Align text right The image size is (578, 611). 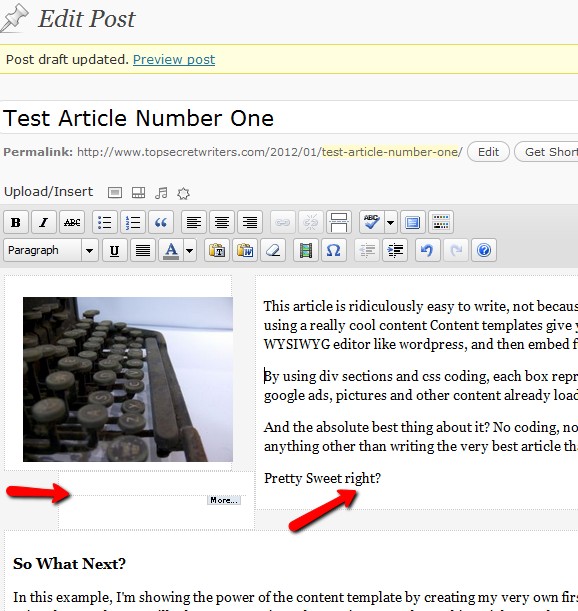click(x=250, y=223)
